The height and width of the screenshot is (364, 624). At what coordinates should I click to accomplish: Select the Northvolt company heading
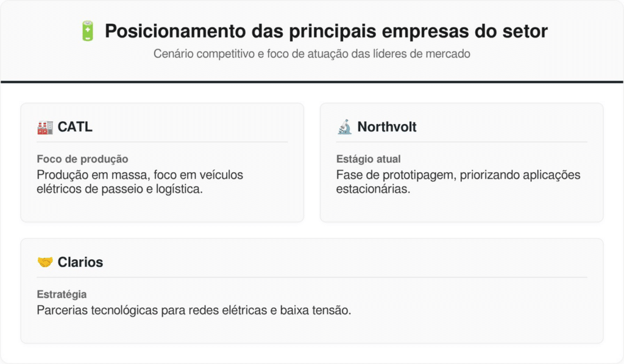387,127
